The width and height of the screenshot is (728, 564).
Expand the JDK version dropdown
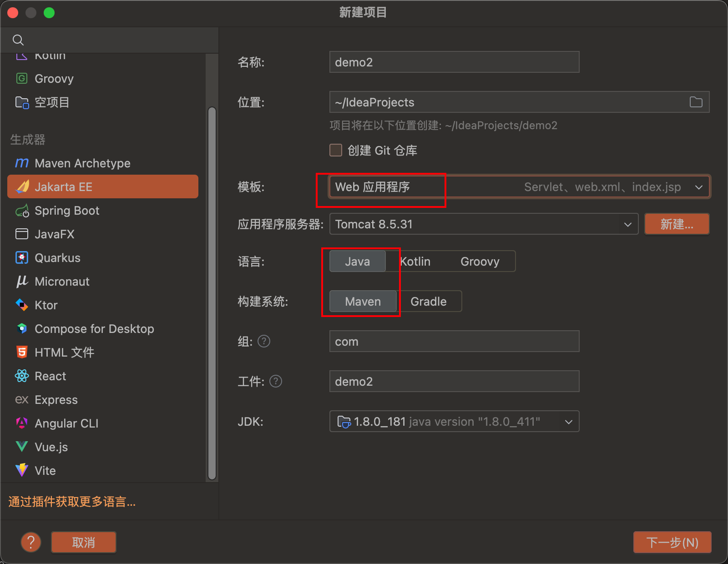pos(569,422)
